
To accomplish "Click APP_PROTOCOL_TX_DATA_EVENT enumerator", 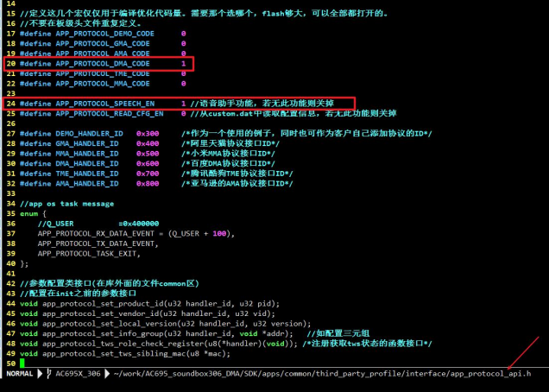I will pyautogui.click(x=96, y=243).
